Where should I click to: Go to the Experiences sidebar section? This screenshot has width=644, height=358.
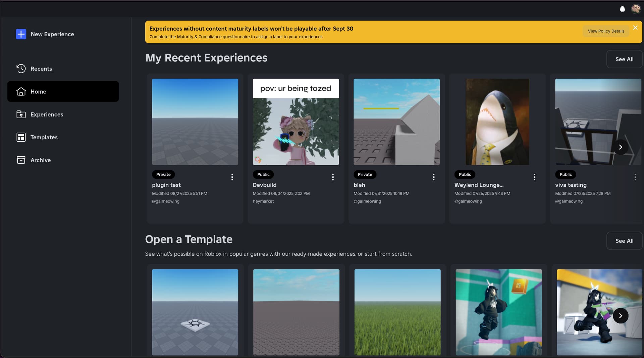pyautogui.click(x=47, y=115)
